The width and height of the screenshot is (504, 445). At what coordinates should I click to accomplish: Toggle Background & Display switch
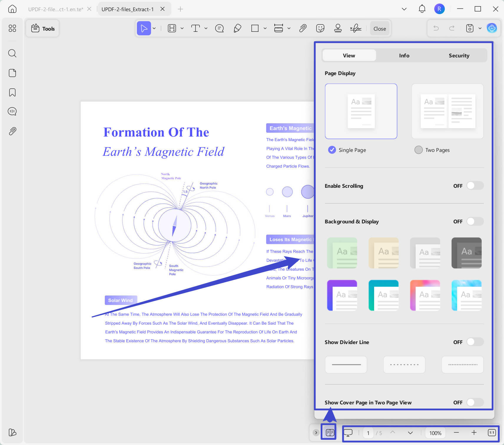pos(475,221)
